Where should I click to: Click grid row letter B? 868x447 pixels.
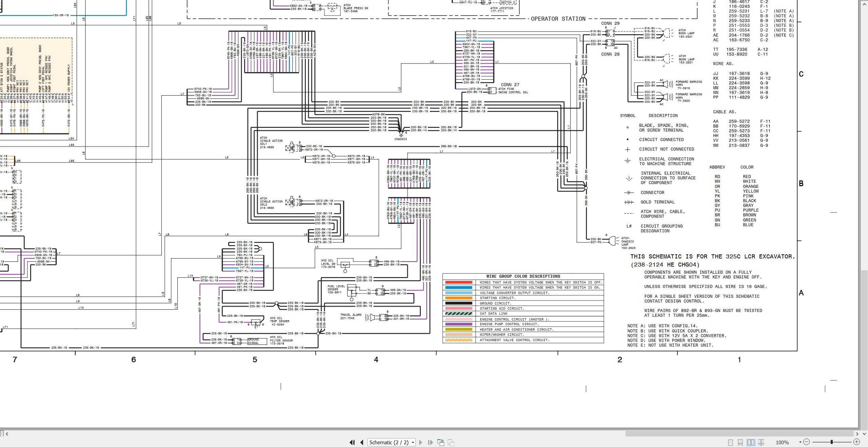(801, 183)
